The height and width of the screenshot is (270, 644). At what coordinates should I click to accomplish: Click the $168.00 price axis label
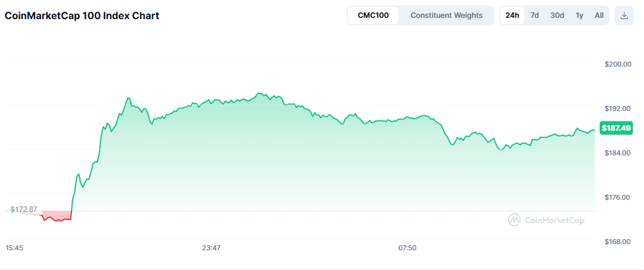(619, 242)
